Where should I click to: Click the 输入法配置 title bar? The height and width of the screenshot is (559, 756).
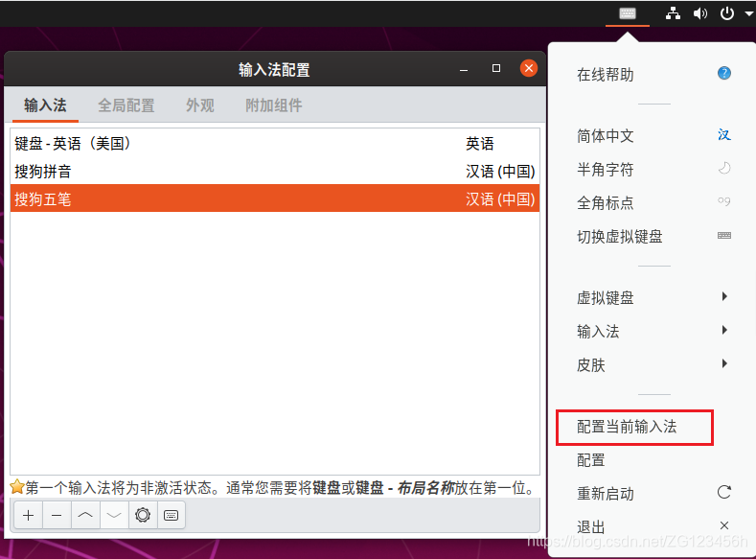click(274, 69)
